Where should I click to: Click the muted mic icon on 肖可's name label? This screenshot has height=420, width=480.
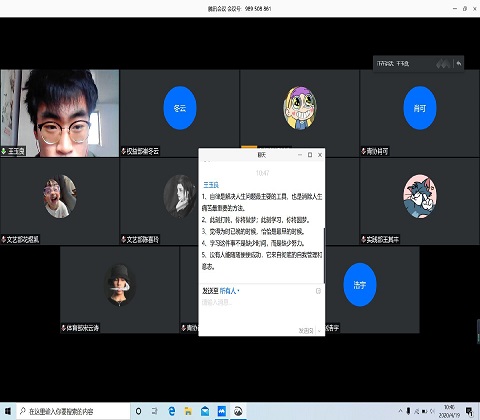(363, 151)
